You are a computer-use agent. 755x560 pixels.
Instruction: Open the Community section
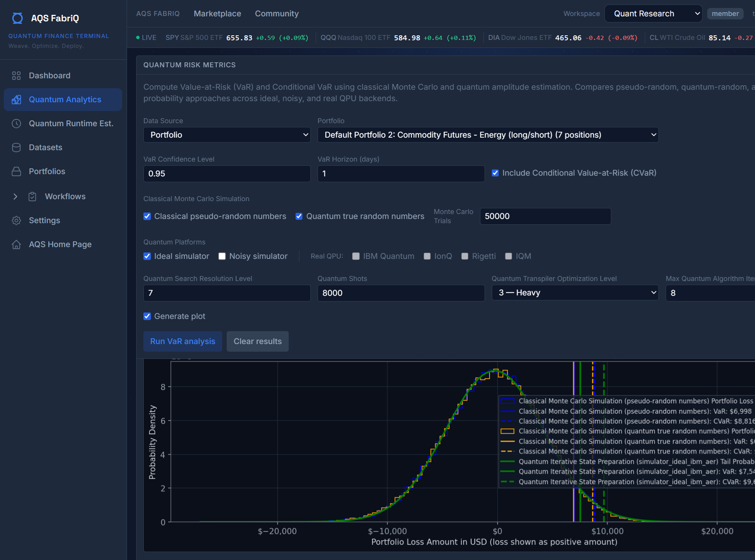[277, 13]
